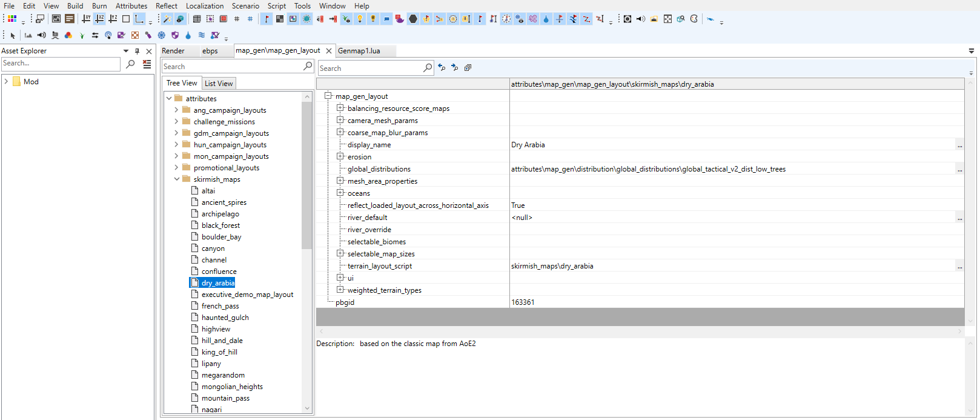The height and width of the screenshot is (420, 980).
Task: Open the Localization menu
Action: [x=205, y=5]
